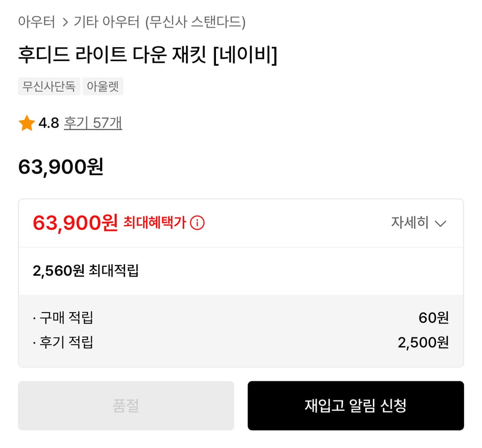The width and height of the screenshot is (482, 448).
Task: Visit the 무신사 스탠다드 brand link
Action: pyautogui.click(x=195, y=22)
